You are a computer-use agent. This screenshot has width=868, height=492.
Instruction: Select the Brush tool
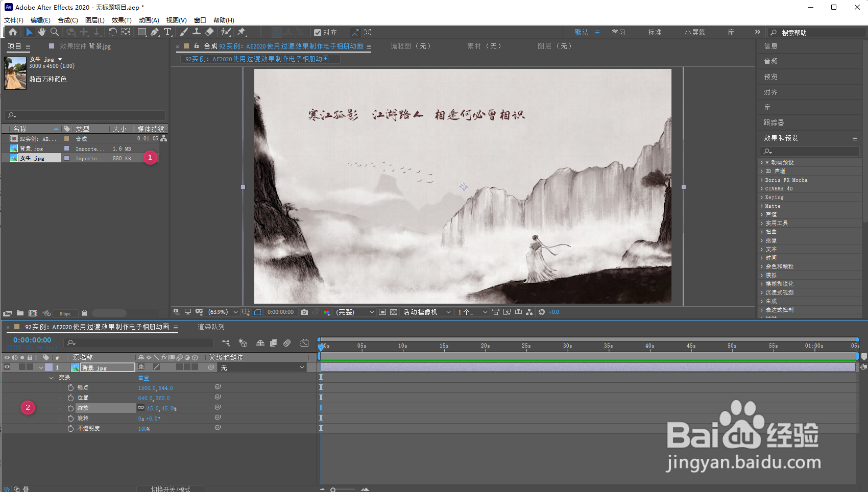tap(184, 32)
